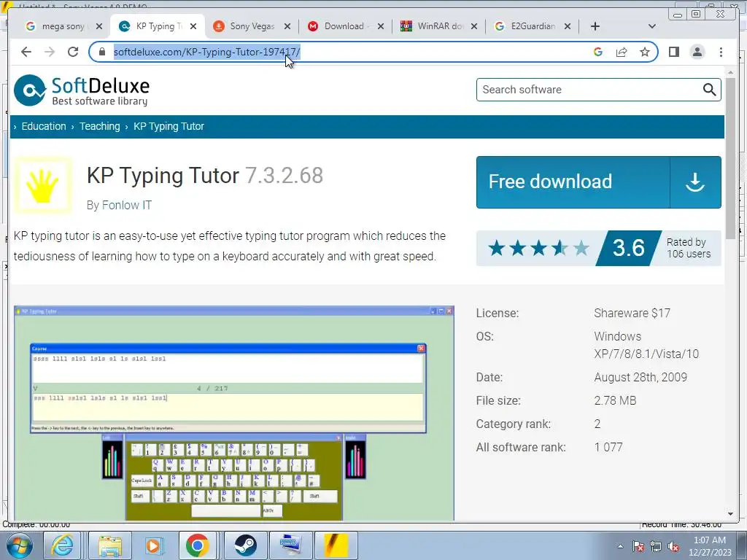Open the Chrome profile avatar
747x560 pixels.
click(x=697, y=52)
